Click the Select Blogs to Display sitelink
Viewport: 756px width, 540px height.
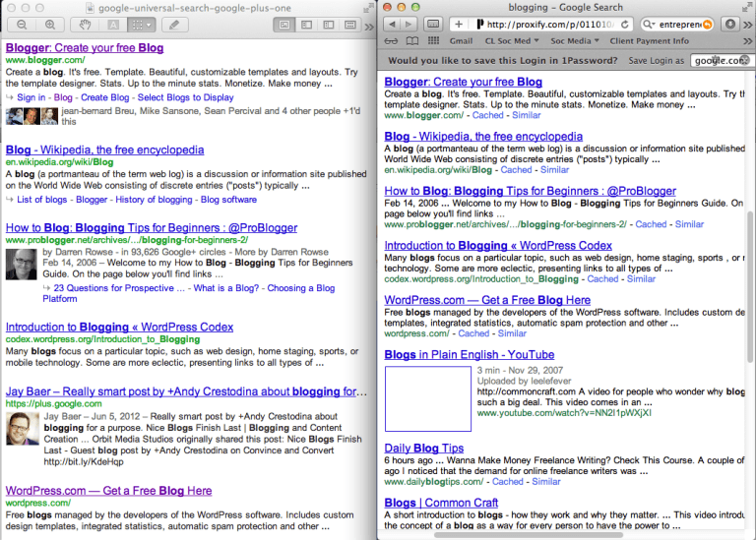click(x=186, y=97)
